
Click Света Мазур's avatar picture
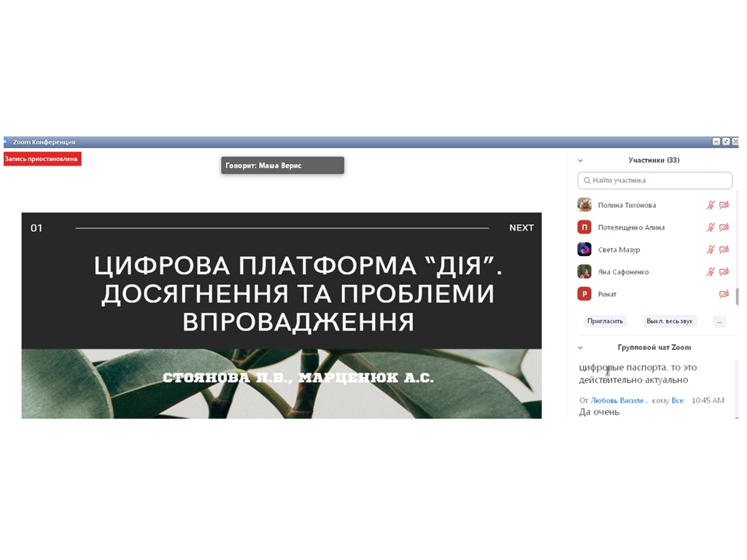(584, 249)
